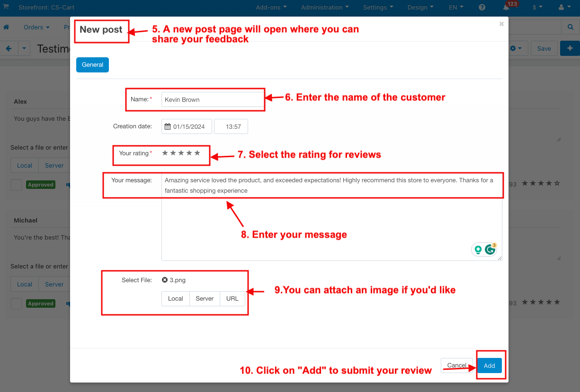Click Local button under Alex's post

(x=25, y=165)
